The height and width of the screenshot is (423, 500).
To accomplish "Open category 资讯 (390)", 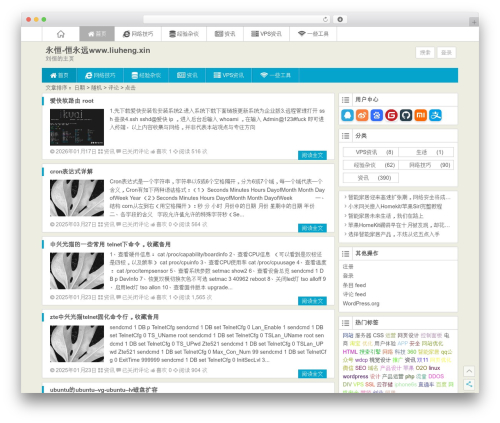I will pos(371,178).
